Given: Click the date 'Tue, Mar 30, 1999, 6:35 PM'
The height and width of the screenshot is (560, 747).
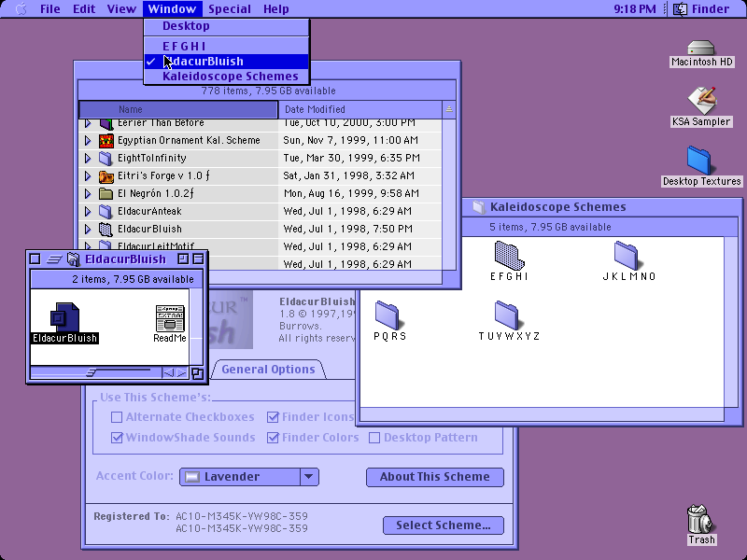Looking at the screenshot, I should click(352, 158).
